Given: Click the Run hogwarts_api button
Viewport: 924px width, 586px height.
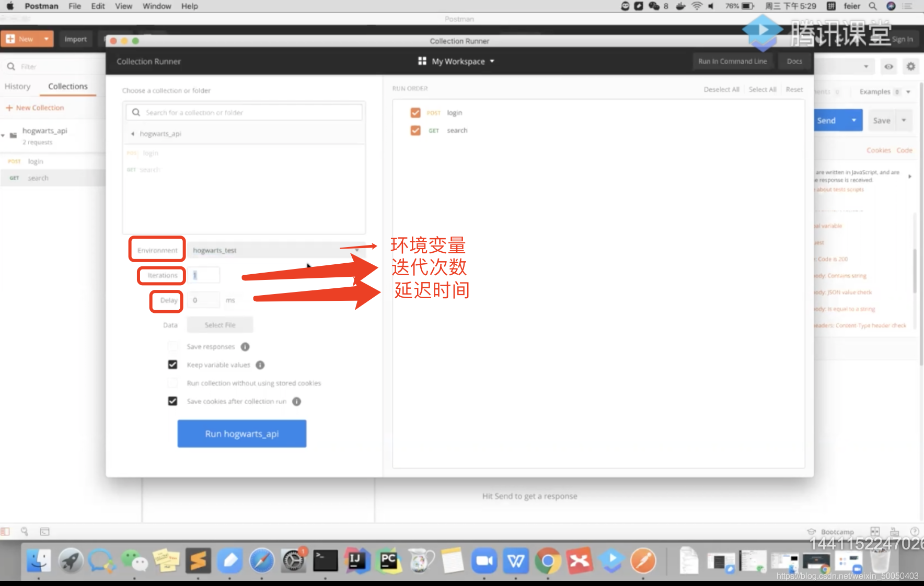Looking at the screenshot, I should pos(242,433).
